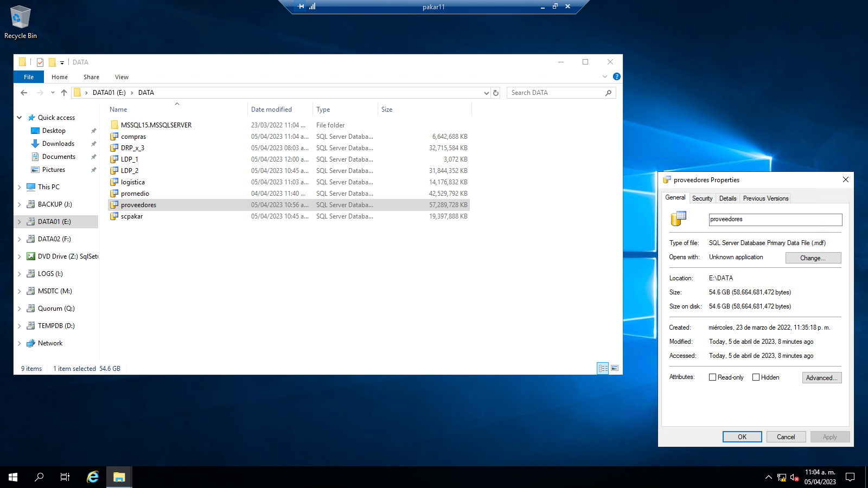Image resolution: width=868 pixels, height=488 pixels.
Task: Open the Explorer Help icon
Action: click(616, 77)
